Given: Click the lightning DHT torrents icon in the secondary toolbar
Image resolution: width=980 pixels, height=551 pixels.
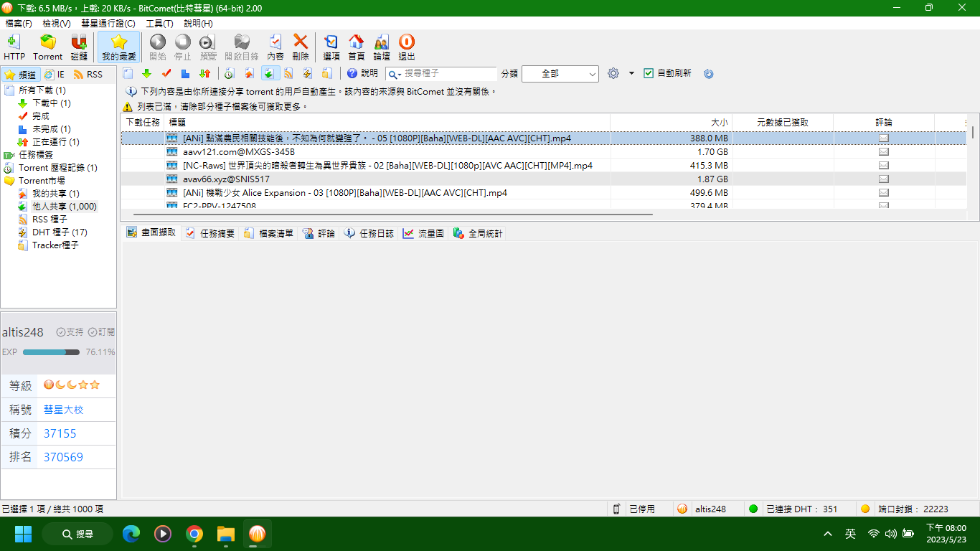Looking at the screenshot, I should 308,73.
